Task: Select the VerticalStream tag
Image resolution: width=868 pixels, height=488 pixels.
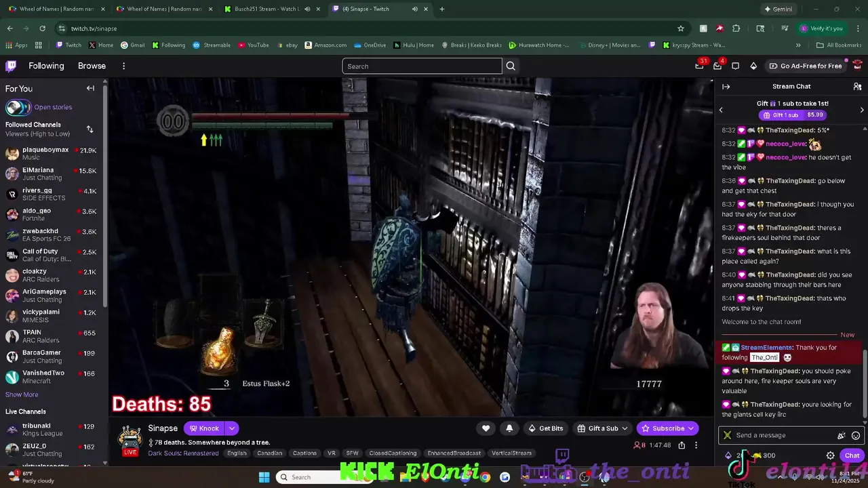Action: point(511,453)
